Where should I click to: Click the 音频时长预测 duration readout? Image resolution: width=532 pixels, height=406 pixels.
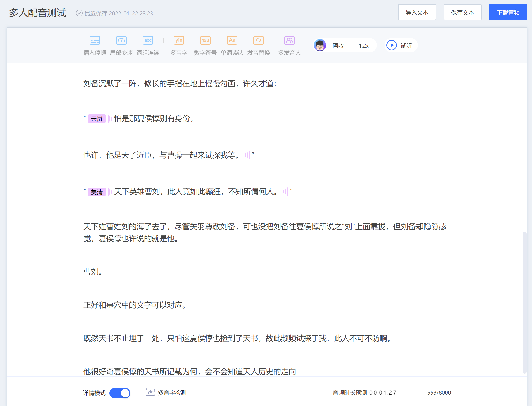[364, 393]
